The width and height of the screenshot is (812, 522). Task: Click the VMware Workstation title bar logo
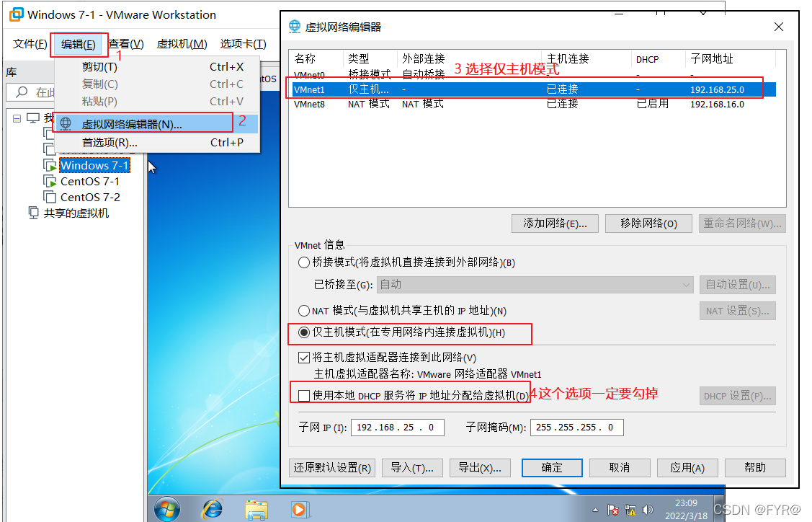[16, 14]
